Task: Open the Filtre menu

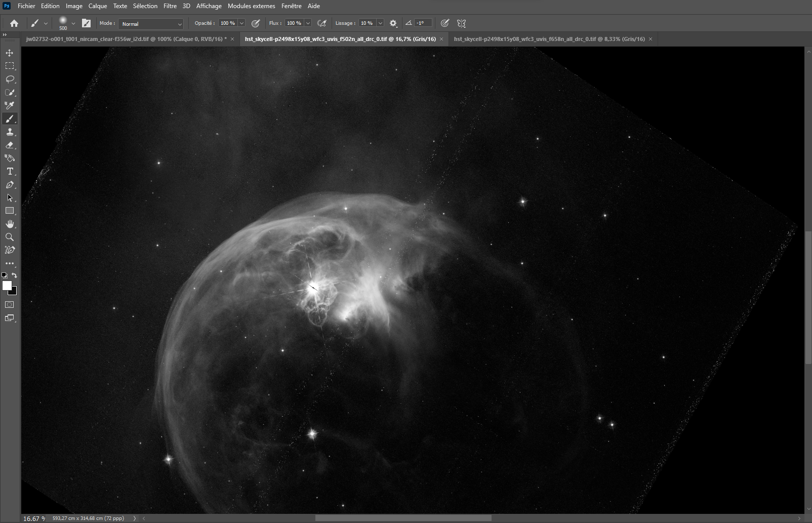Action: coord(170,6)
